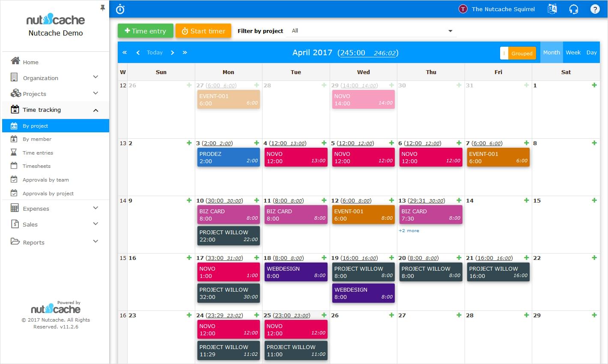
Task: Open the PROJECT WILLOW entry on April 21
Action: tap(498, 272)
